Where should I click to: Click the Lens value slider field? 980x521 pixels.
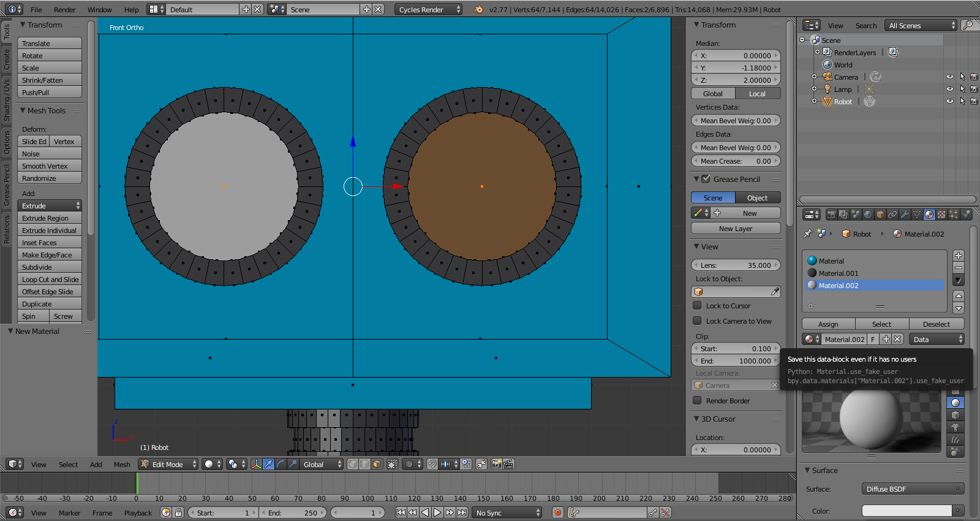click(736, 265)
